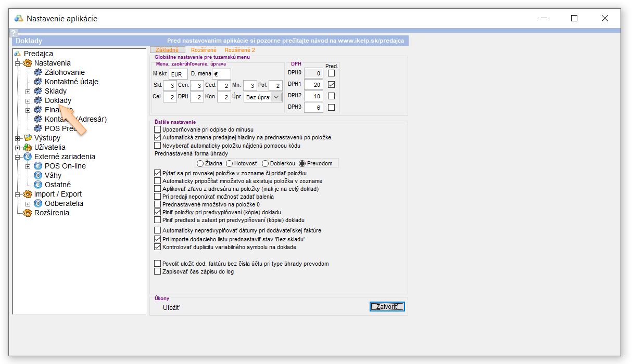
Task: Click the DPH1 rate input field
Action: click(x=313, y=85)
